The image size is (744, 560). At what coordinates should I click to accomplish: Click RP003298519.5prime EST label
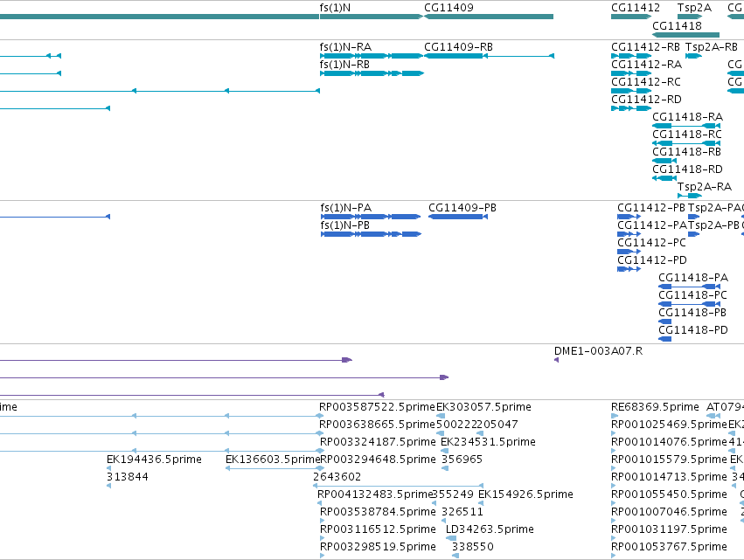(x=378, y=547)
